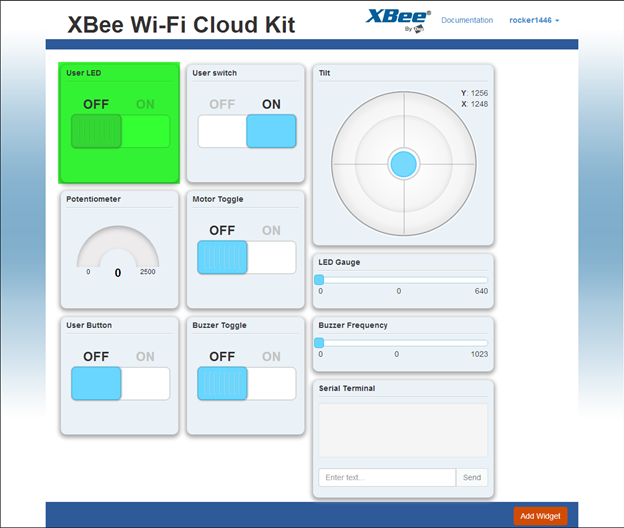624x528 pixels.
Task: Click the Send button in Serial Terminal
Action: point(472,477)
